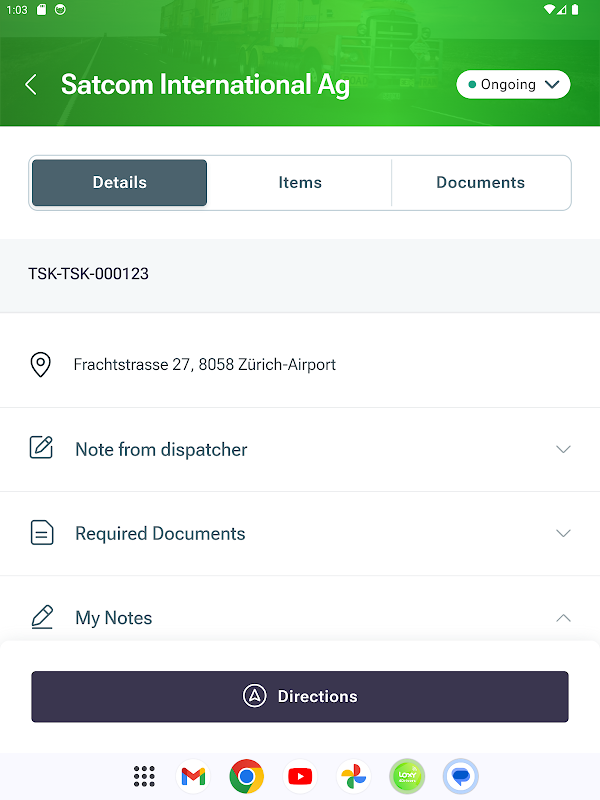The height and width of the screenshot is (800, 600).
Task: Open YouTube from the dock
Action: (x=299, y=776)
